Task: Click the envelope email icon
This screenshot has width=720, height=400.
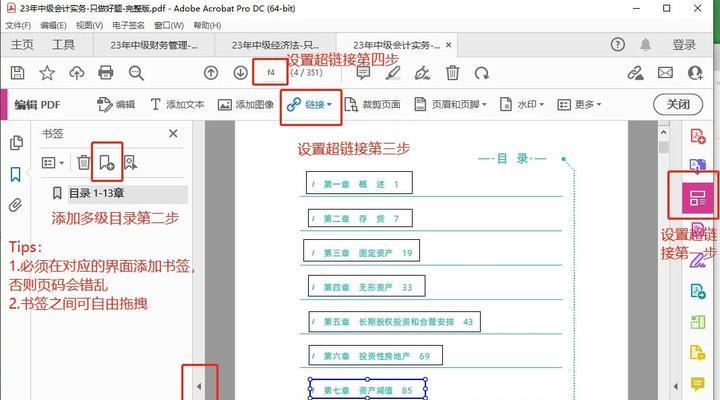Action: [665, 73]
